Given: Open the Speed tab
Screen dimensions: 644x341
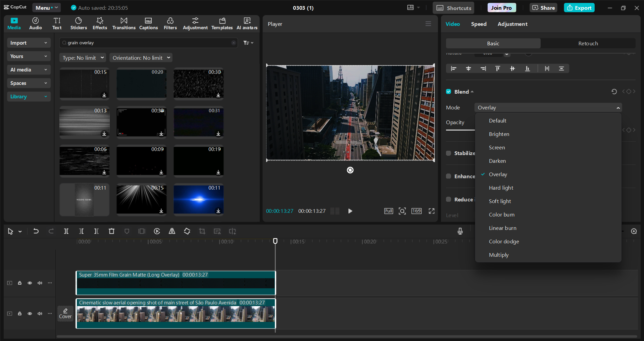Looking at the screenshot, I should pyautogui.click(x=479, y=24).
